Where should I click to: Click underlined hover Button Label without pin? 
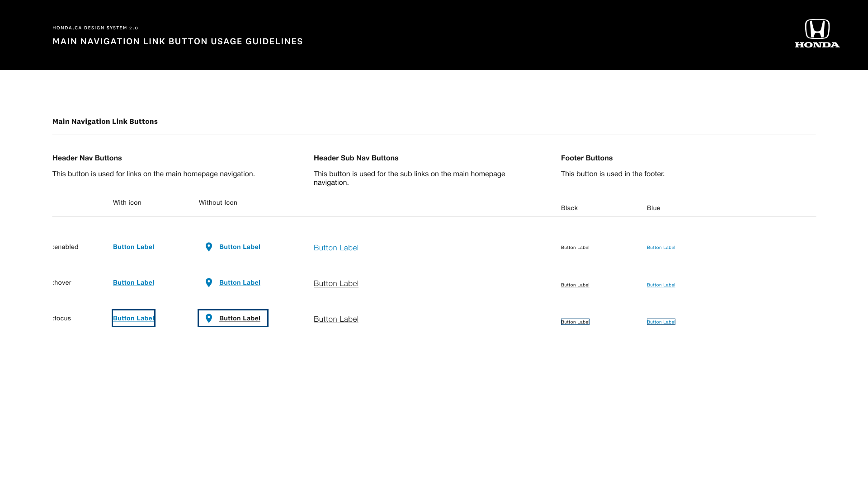point(133,282)
